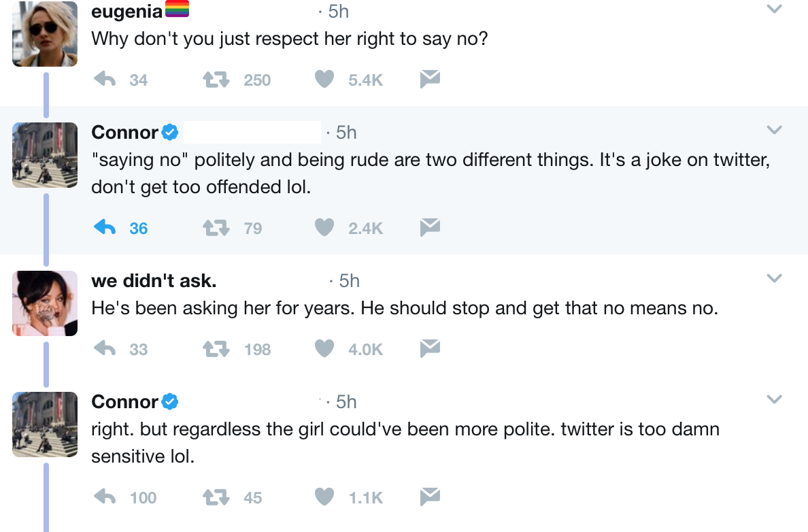808x532 pixels.
Task: Like eugenia's tweet with 5.4K likes
Action: pyautogui.click(x=324, y=80)
